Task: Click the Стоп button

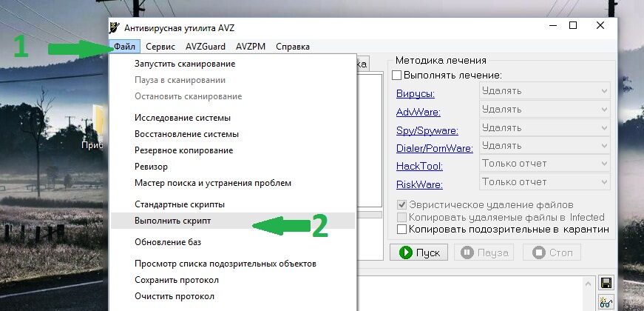Action: coord(552,253)
